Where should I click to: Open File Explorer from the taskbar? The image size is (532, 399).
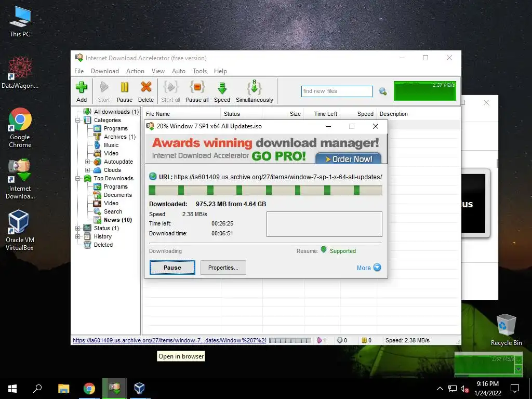click(x=64, y=389)
